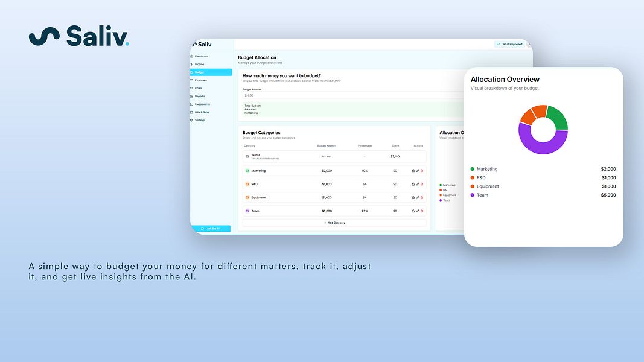The width and height of the screenshot is (644, 362).
Task: Click the Investments sidebar icon
Action: [191, 104]
